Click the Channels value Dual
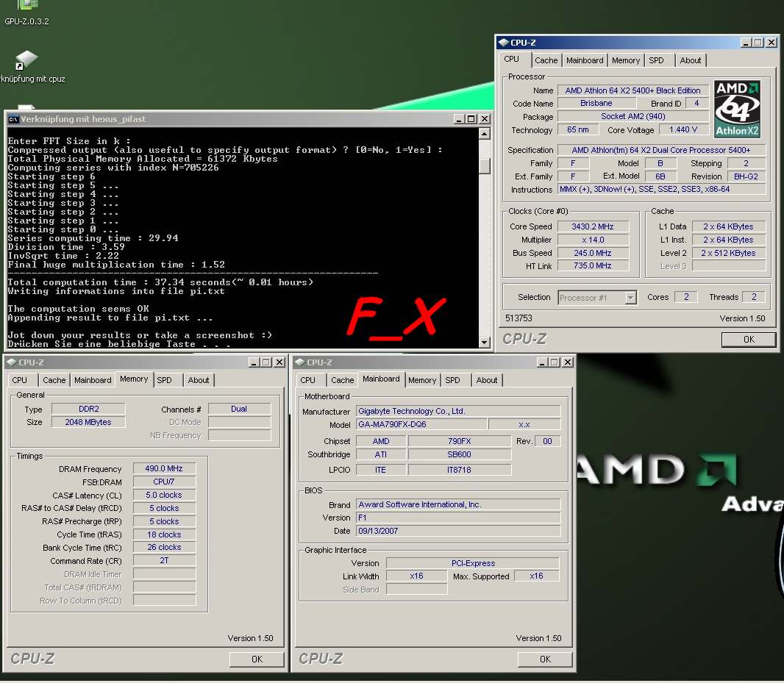Screen dimensions: 784x683 pyautogui.click(x=239, y=409)
